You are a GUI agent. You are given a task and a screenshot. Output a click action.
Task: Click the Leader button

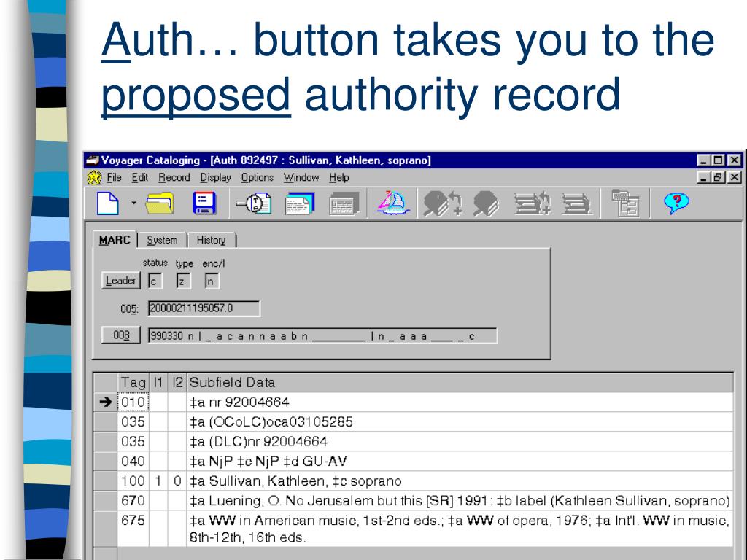[120, 281]
